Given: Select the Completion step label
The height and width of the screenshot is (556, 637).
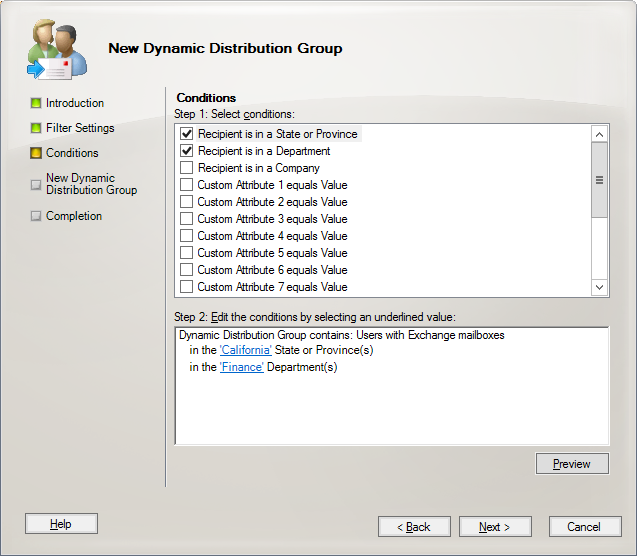Looking at the screenshot, I should 74,216.
